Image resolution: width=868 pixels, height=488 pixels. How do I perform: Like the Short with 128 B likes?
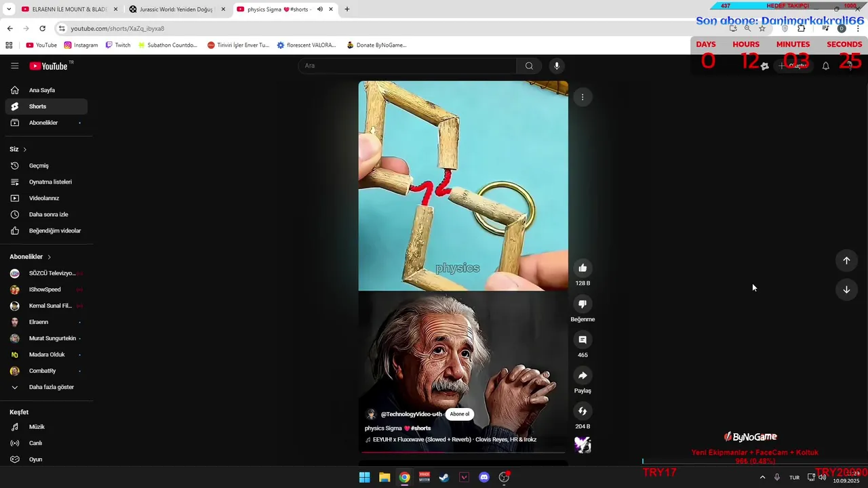point(583,268)
